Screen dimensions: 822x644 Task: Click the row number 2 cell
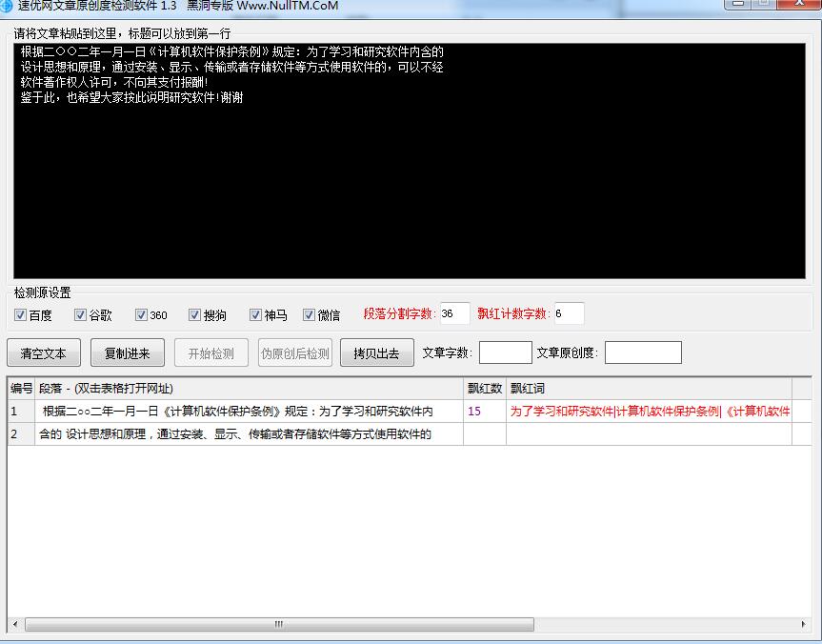(22, 434)
